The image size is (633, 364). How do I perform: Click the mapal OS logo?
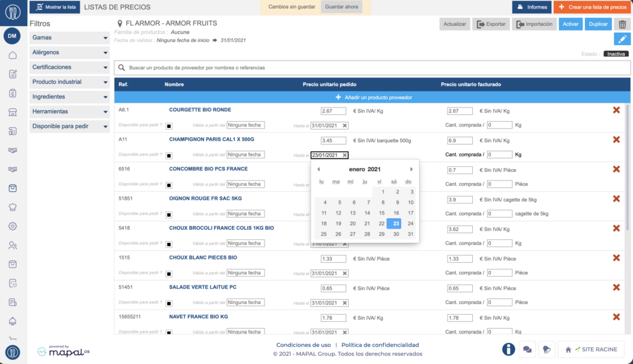[64, 351]
